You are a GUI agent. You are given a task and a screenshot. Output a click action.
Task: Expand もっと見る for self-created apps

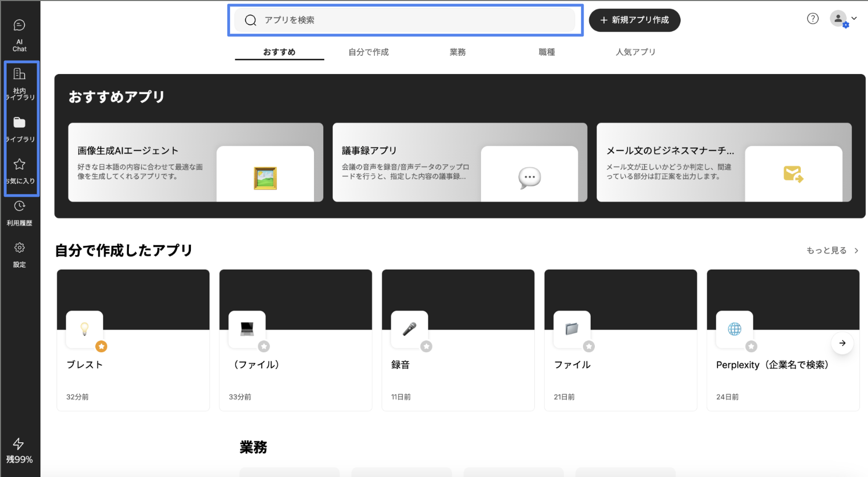coord(832,250)
